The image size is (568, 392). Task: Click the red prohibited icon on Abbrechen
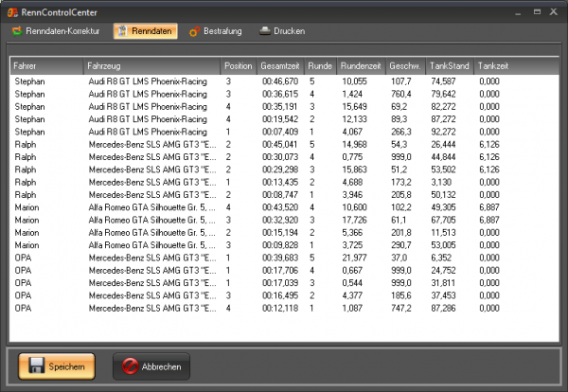(x=130, y=365)
